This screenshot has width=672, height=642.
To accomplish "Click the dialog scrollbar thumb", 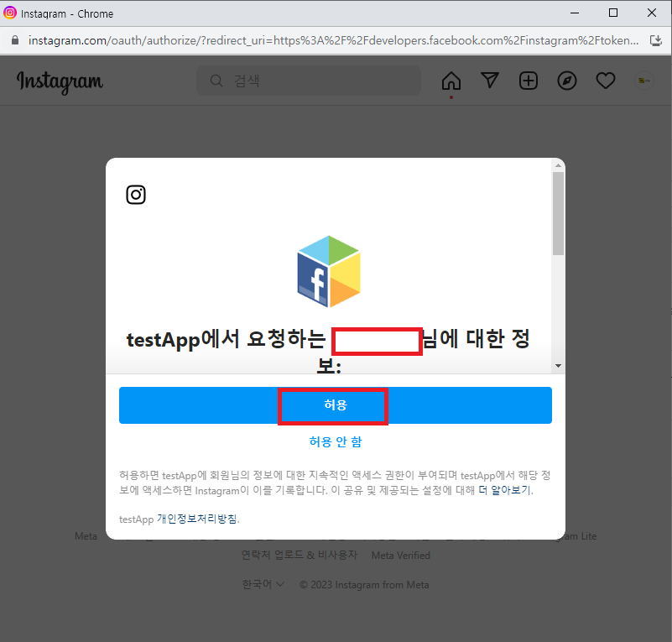I will [x=558, y=213].
